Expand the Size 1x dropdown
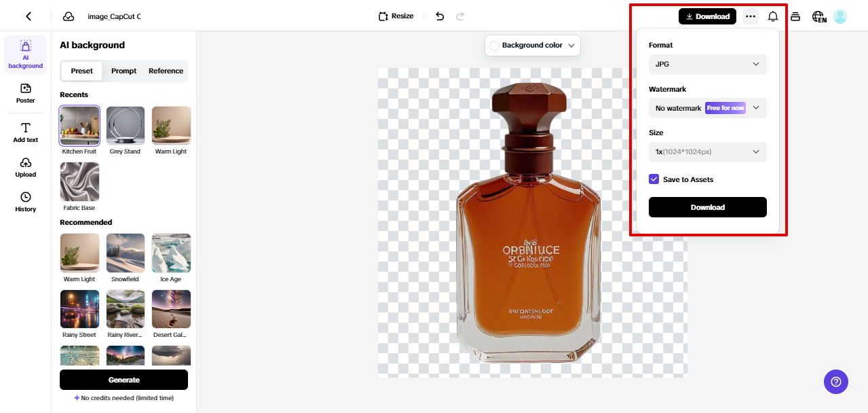Image resolution: width=868 pixels, height=413 pixels. [708, 152]
